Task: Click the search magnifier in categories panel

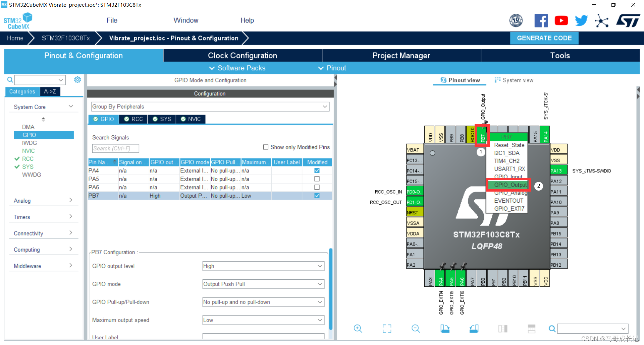Action: pos(10,80)
